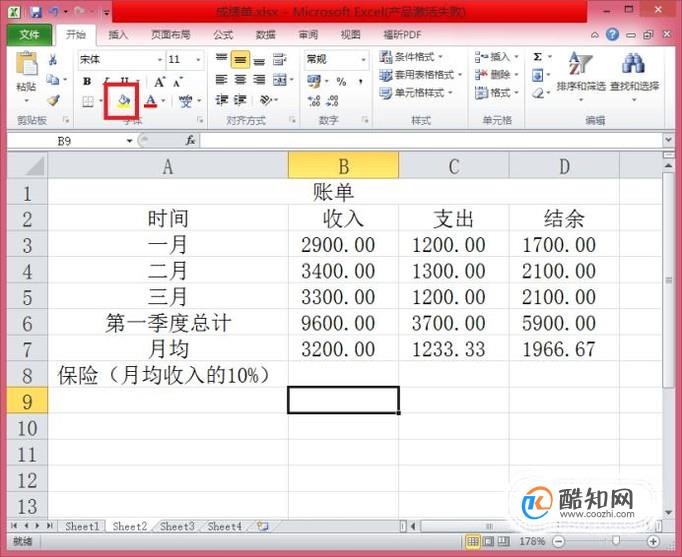
Task: Expand Format as Table (套用表格格式) menu
Action: (421, 75)
